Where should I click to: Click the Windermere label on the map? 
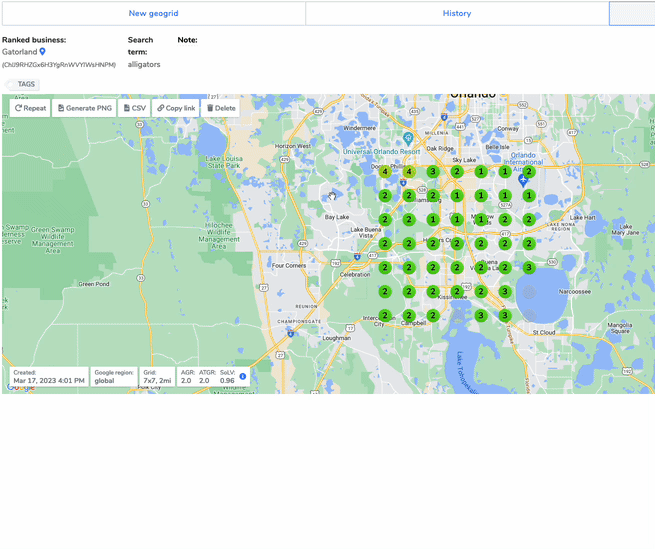pos(359,128)
